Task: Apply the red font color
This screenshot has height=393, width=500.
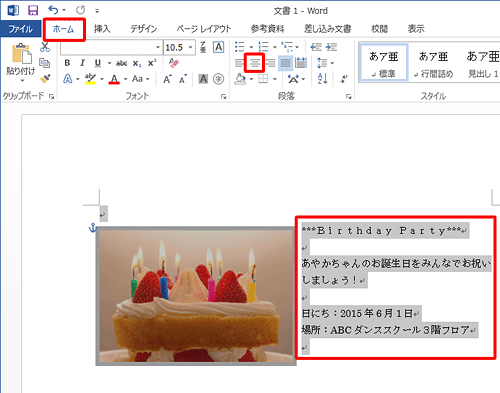Action: tap(114, 79)
